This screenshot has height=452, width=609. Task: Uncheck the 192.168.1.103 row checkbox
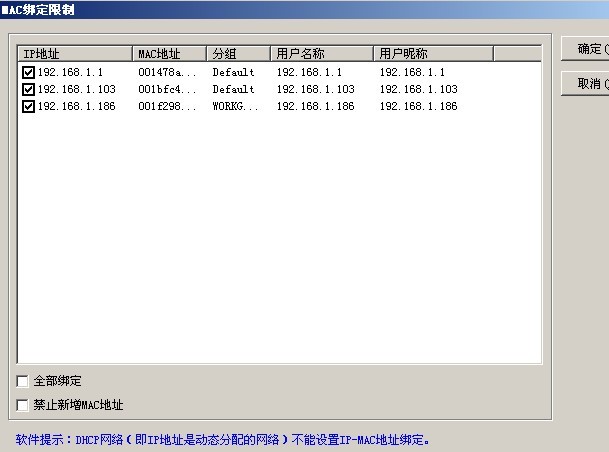point(28,89)
